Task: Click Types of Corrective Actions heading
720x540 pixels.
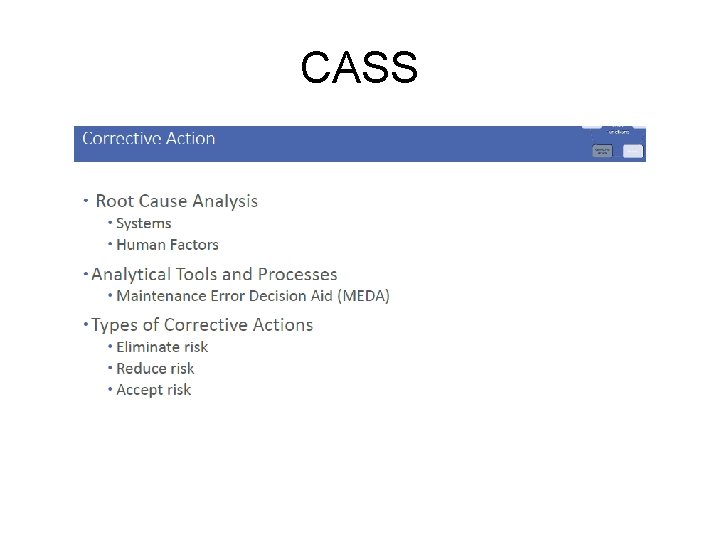Action: pyautogui.click(x=202, y=325)
